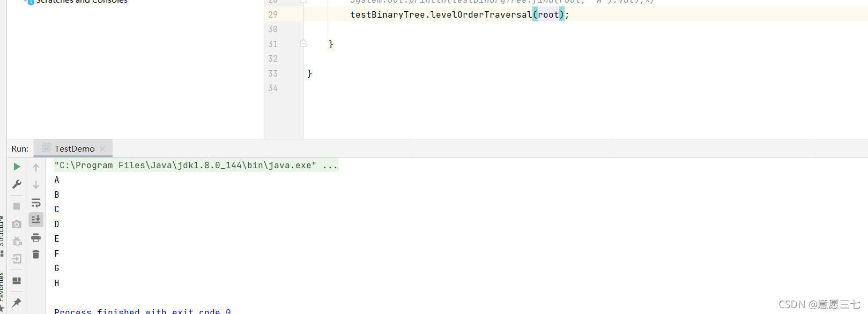Click line number 29 in gutter
The width and height of the screenshot is (868, 314).
coord(273,14)
